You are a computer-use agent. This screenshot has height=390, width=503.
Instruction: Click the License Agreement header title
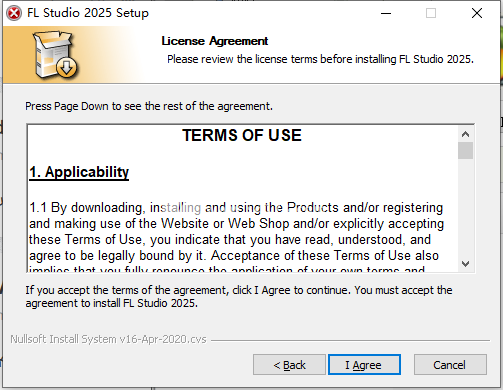coord(215,41)
